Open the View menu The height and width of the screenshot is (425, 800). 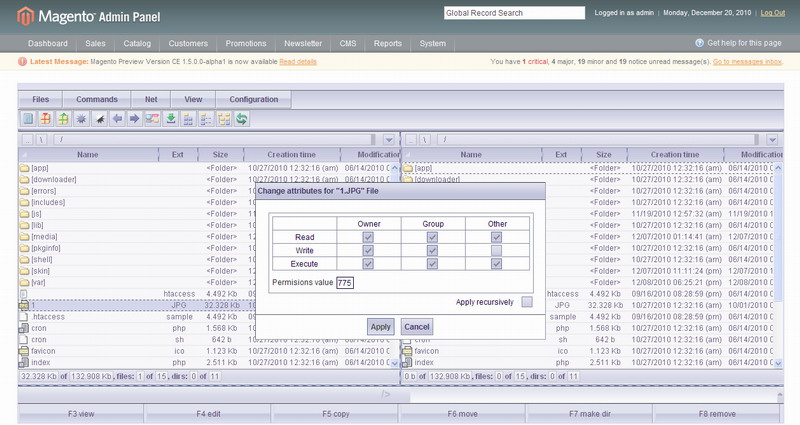tap(193, 99)
